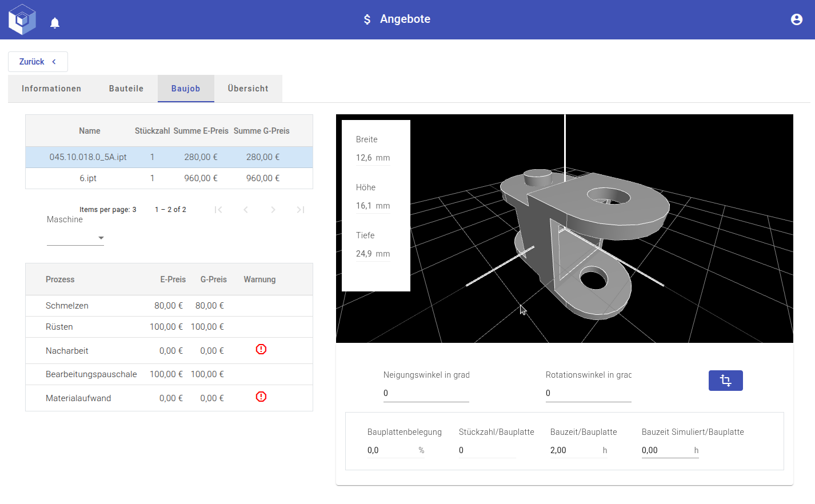Click the Materialaufwand warning icon
815x504 pixels.
(x=261, y=397)
